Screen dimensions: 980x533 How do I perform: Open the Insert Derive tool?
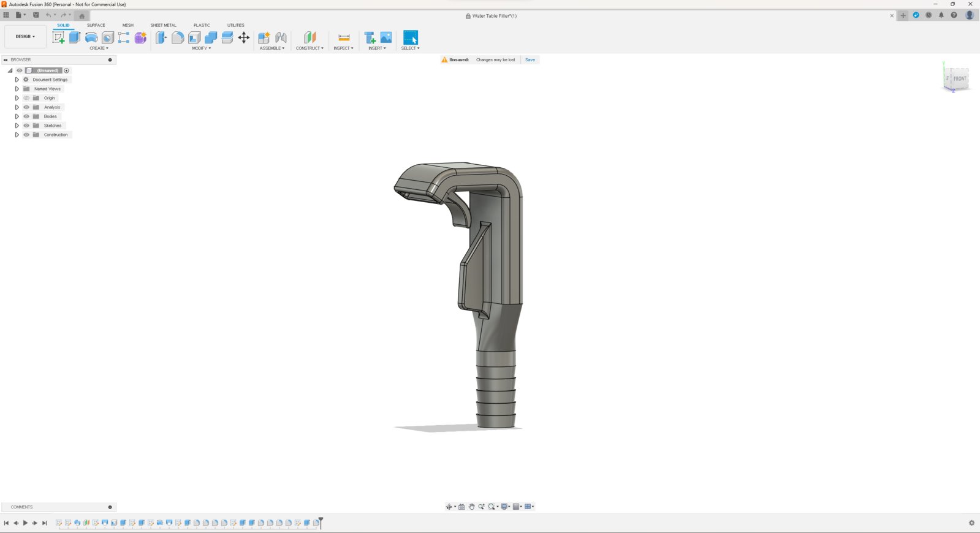tap(370, 37)
